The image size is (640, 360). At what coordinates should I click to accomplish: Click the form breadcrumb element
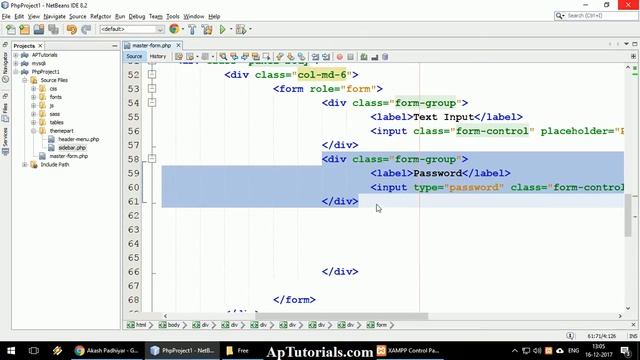(377, 325)
